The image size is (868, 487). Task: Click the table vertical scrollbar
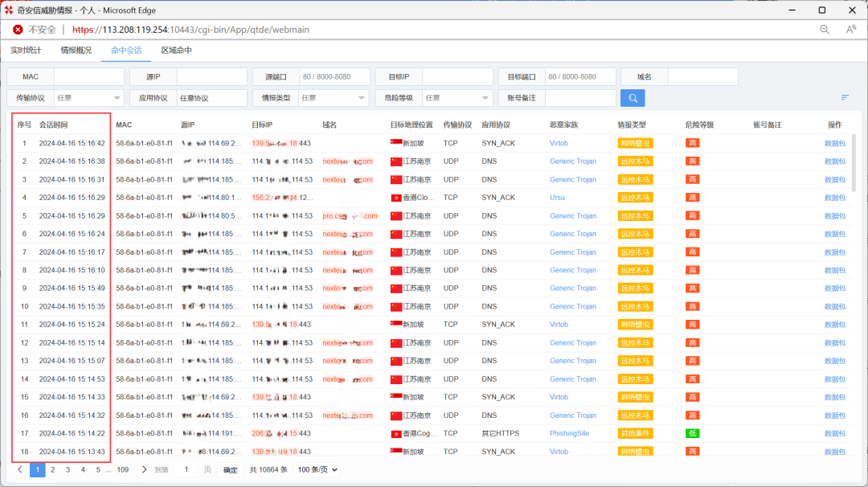[853, 163]
